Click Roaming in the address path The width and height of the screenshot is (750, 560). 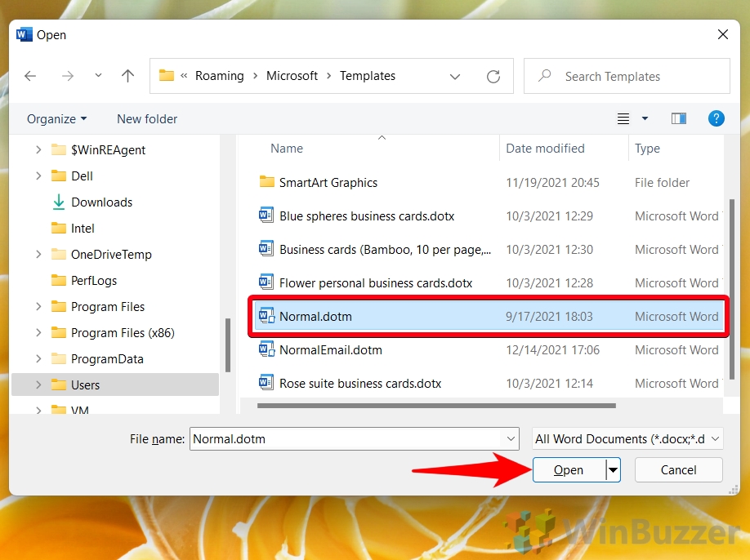[220, 76]
